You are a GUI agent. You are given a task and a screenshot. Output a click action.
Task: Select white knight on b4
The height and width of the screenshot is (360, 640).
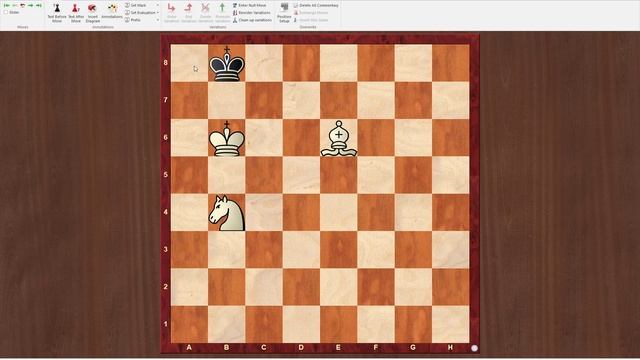[x=227, y=213]
